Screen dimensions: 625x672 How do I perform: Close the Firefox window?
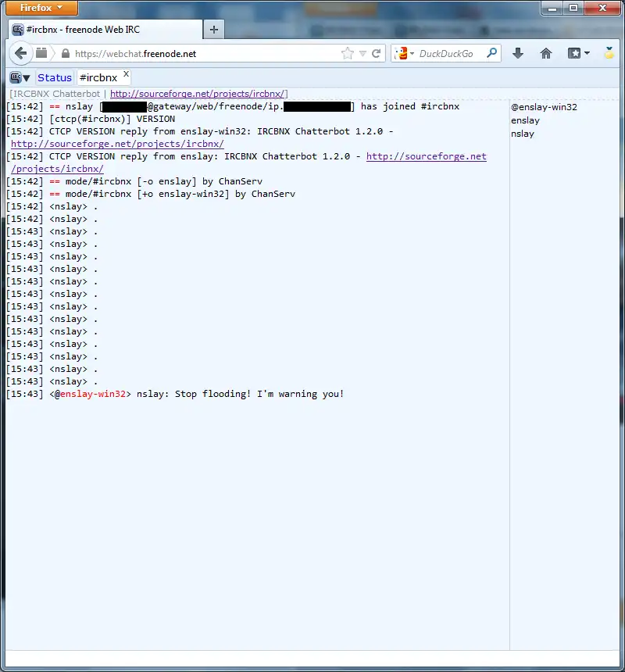(x=602, y=8)
